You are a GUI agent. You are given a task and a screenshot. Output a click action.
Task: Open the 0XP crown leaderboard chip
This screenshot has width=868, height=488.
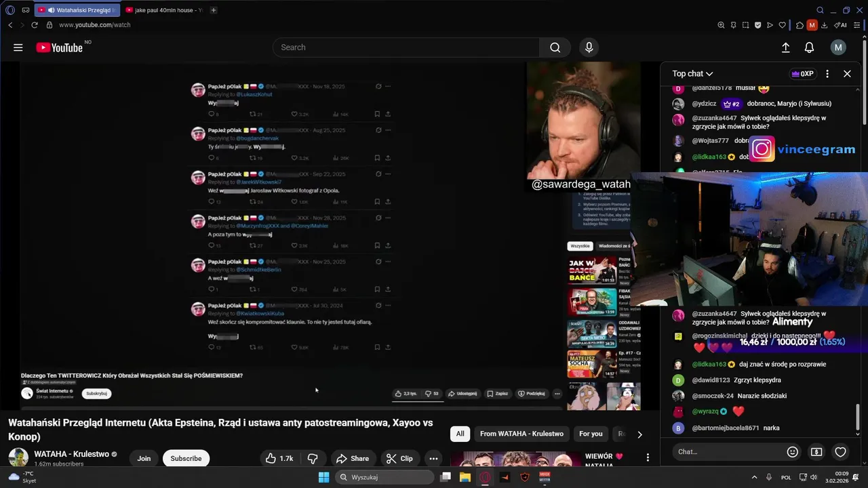802,74
